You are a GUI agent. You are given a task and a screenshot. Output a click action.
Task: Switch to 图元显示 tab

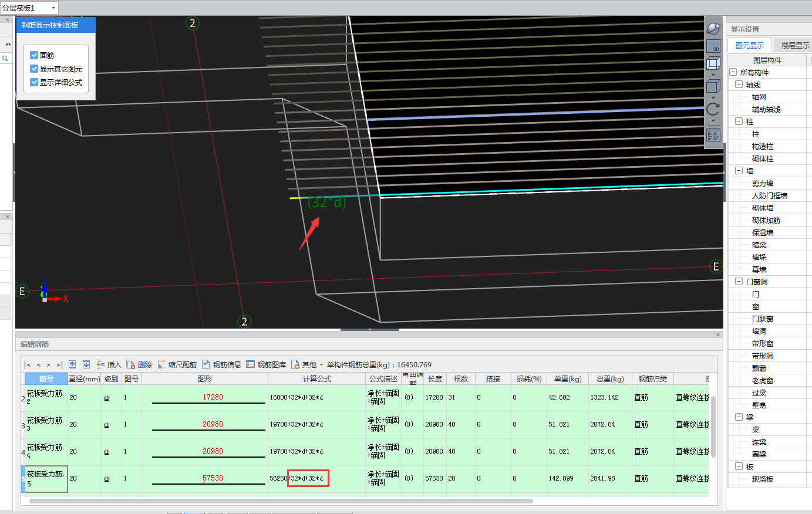(750, 45)
